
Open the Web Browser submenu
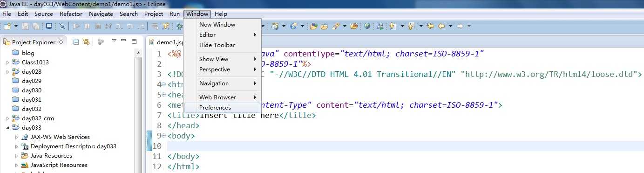(x=222, y=97)
